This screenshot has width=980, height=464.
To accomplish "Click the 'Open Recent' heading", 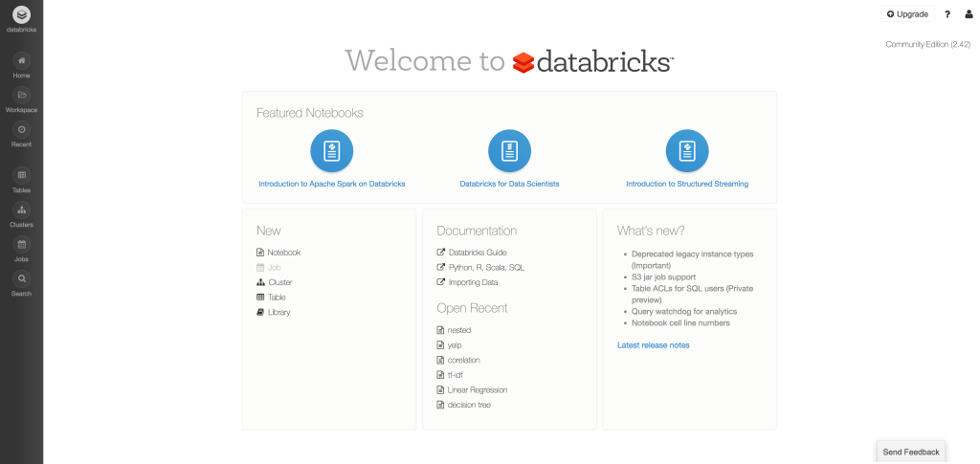I will pyautogui.click(x=472, y=308).
